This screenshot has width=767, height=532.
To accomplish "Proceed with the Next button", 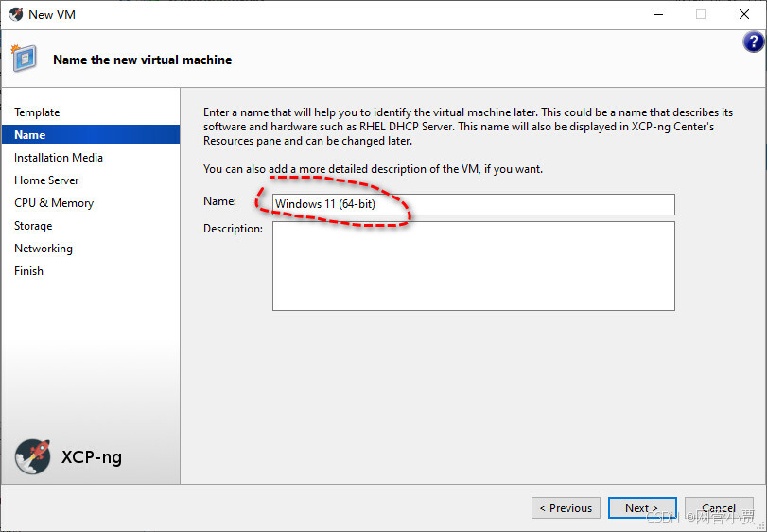I will tap(642, 508).
